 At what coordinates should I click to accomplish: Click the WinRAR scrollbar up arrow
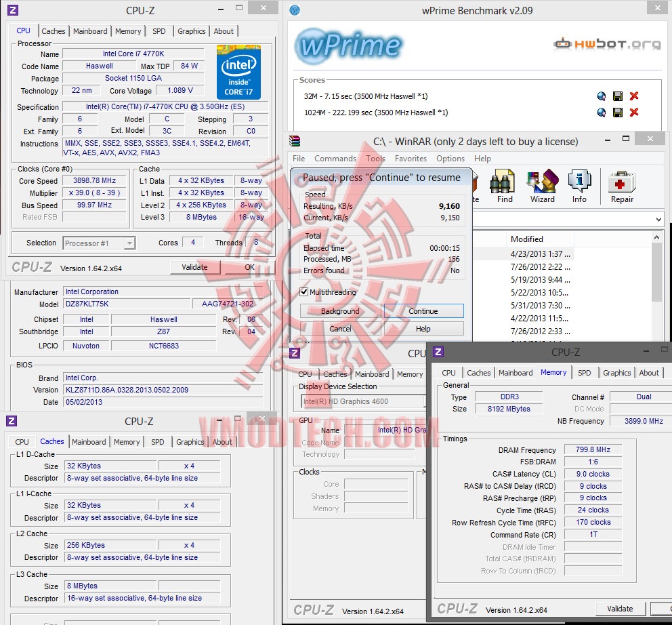point(656,237)
